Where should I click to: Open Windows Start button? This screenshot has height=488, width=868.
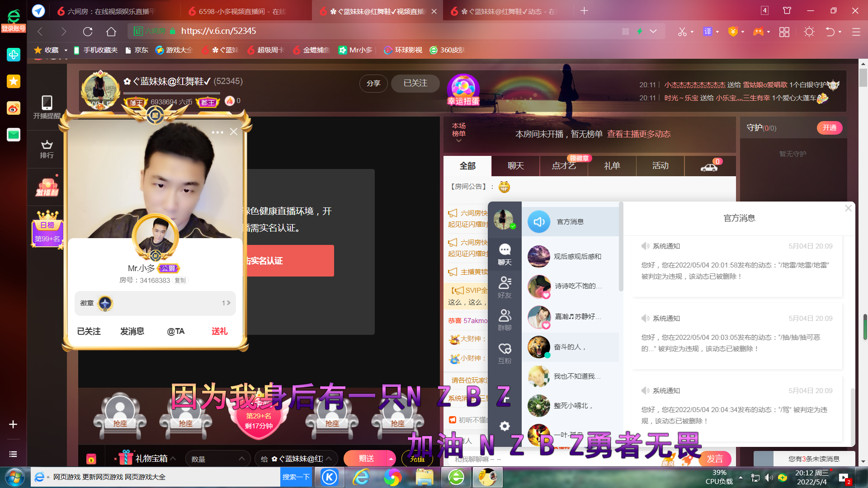pos(15,477)
